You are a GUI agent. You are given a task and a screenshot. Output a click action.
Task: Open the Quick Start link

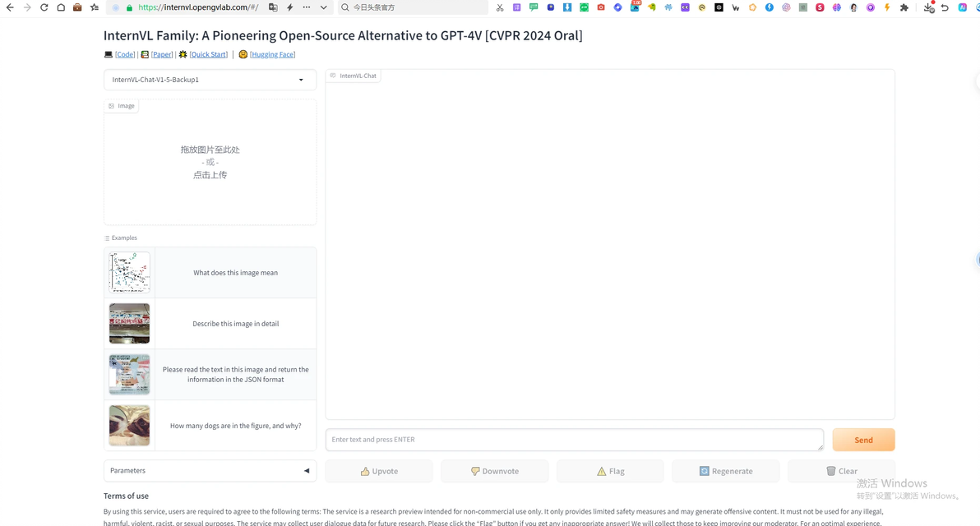209,54
